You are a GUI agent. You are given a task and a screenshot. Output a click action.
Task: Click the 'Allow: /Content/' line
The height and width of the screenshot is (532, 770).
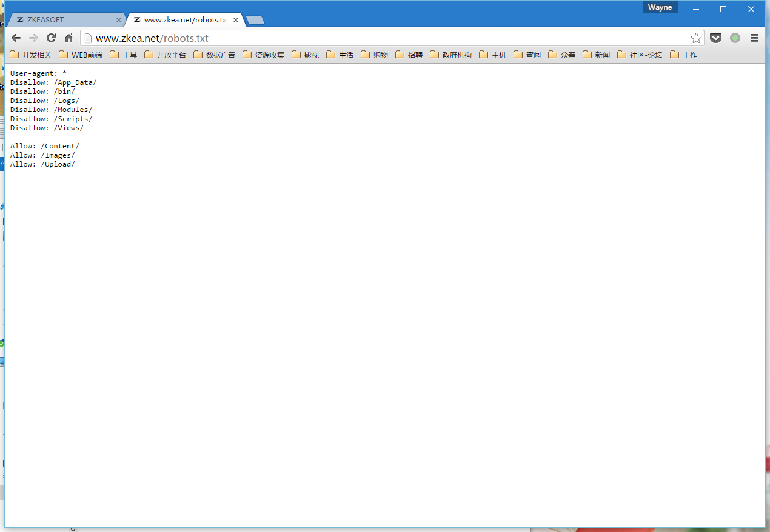click(x=45, y=146)
